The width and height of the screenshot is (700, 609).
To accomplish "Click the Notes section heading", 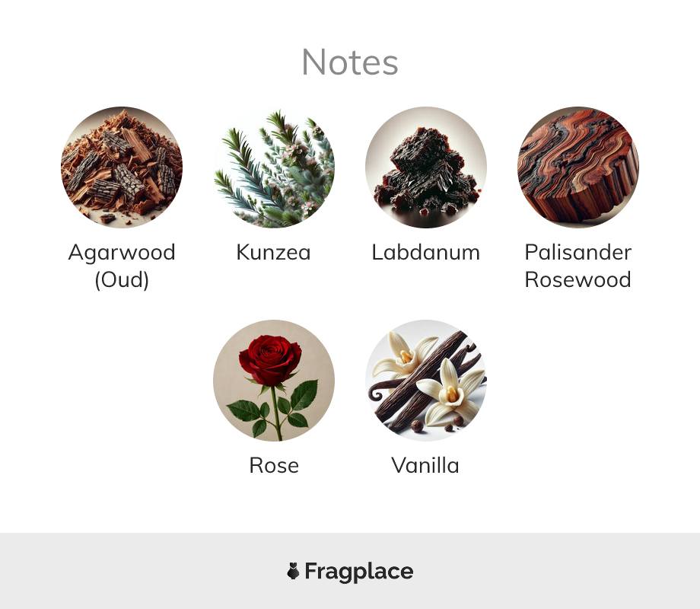I will 350,62.
